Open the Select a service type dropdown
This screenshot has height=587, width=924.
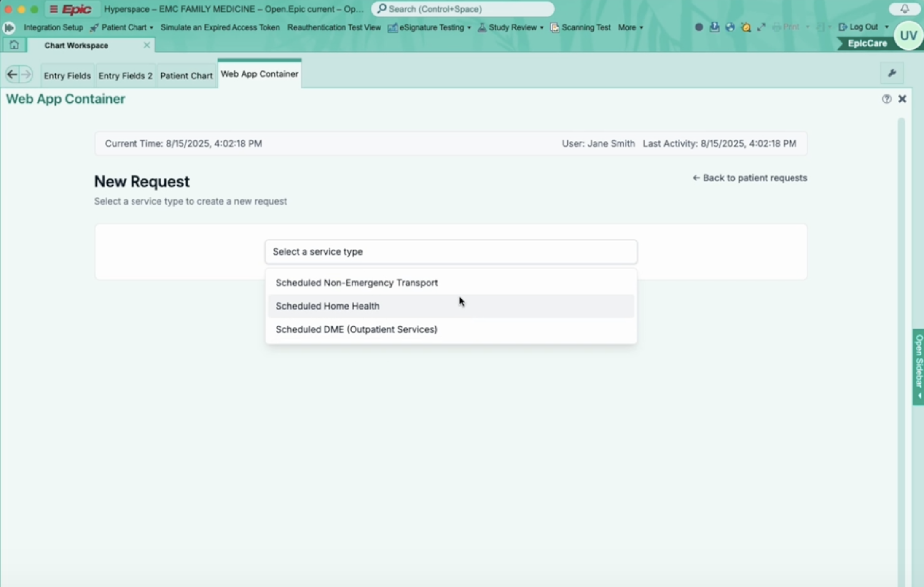coord(450,251)
